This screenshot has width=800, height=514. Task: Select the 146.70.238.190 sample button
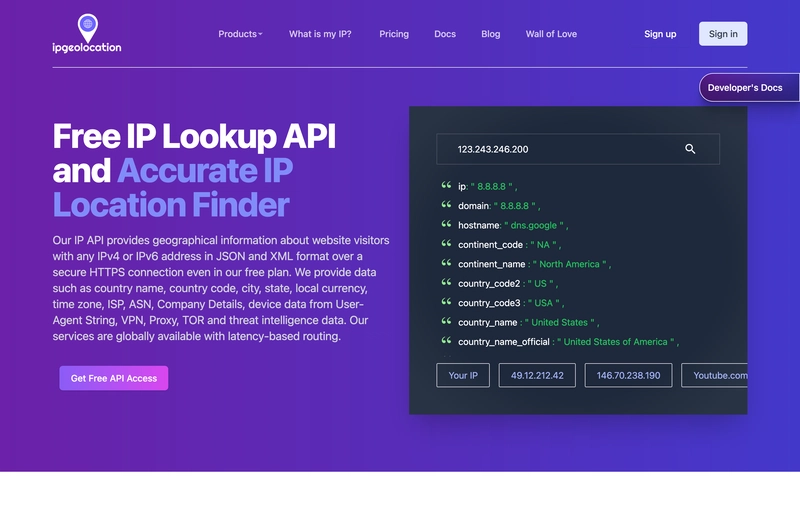[x=629, y=376]
